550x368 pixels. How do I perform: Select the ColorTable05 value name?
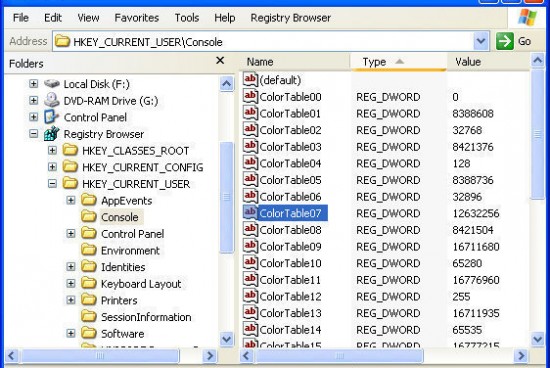[290, 180]
